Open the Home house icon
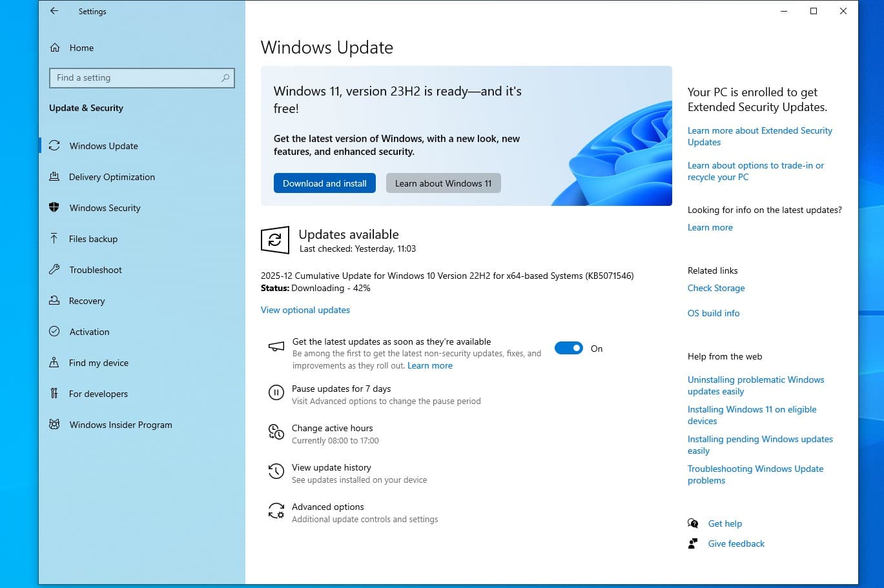This screenshot has height=588, width=884. click(x=55, y=47)
